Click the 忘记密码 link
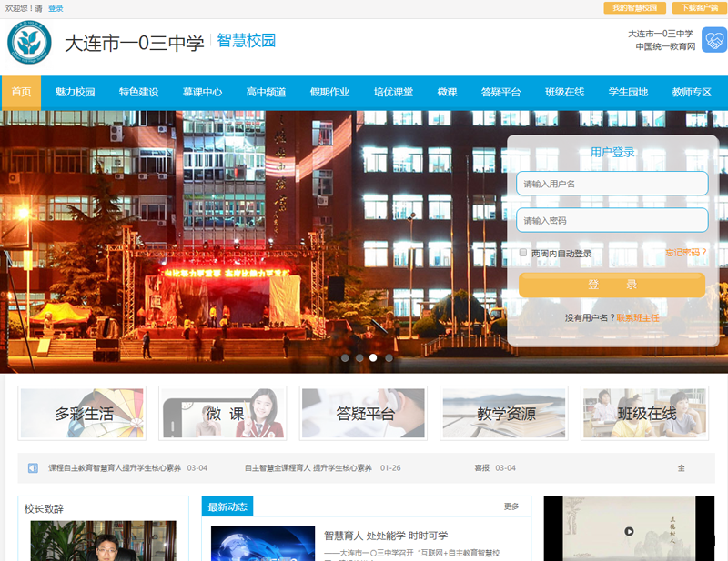 click(x=685, y=253)
